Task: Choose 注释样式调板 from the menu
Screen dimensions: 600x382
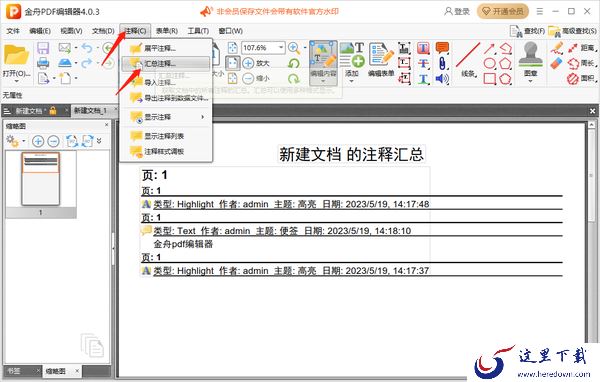Action: click(x=166, y=151)
